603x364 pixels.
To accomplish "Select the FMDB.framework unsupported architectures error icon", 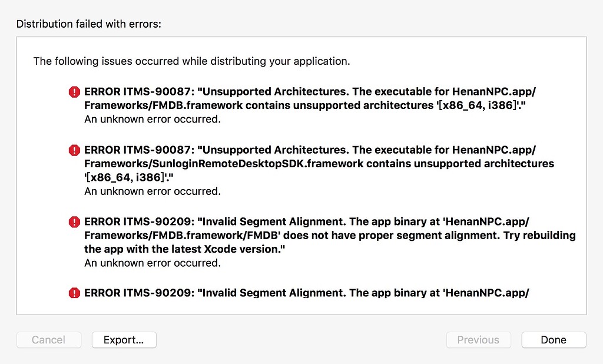I will (74, 92).
